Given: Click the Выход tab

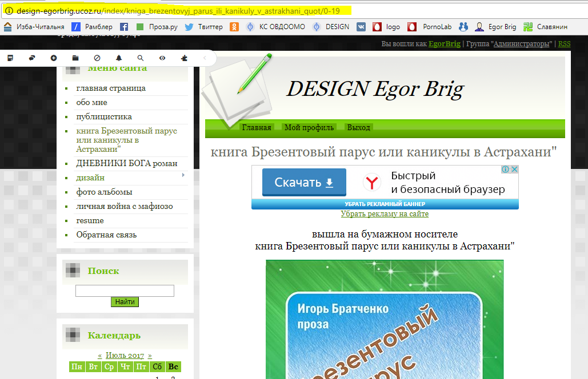Looking at the screenshot, I should [x=358, y=127].
